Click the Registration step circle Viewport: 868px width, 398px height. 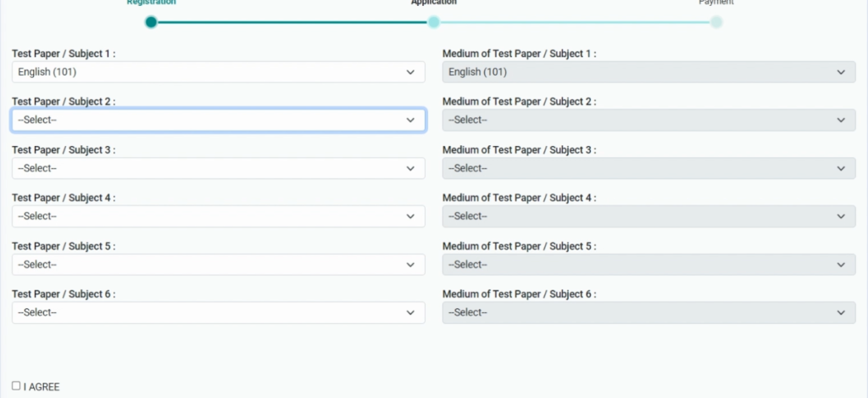coord(151,22)
